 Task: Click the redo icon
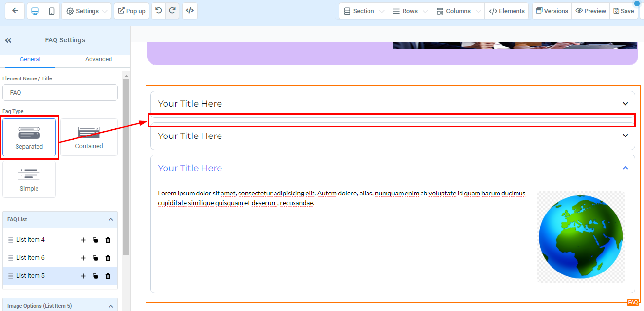click(x=172, y=11)
